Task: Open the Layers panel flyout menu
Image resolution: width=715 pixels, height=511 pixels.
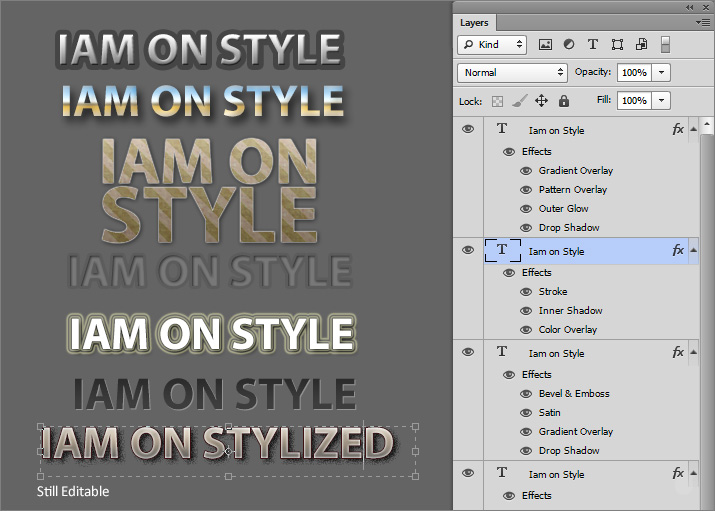Action: [x=704, y=22]
